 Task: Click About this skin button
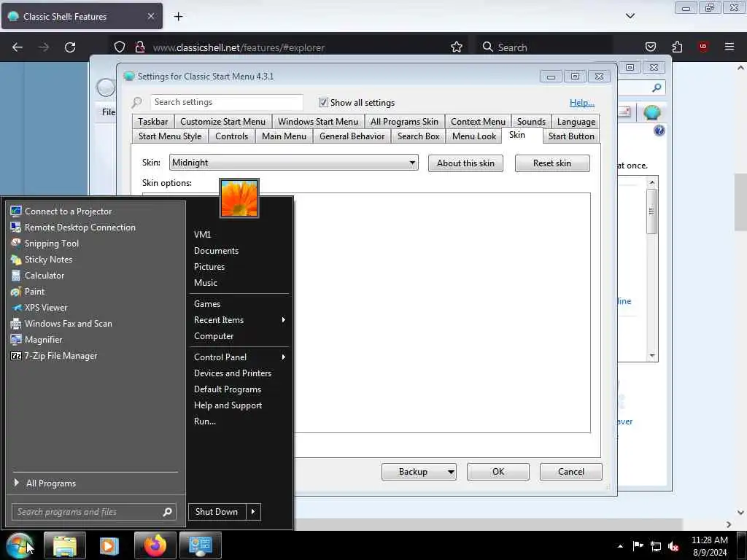(x=465, y=163)
